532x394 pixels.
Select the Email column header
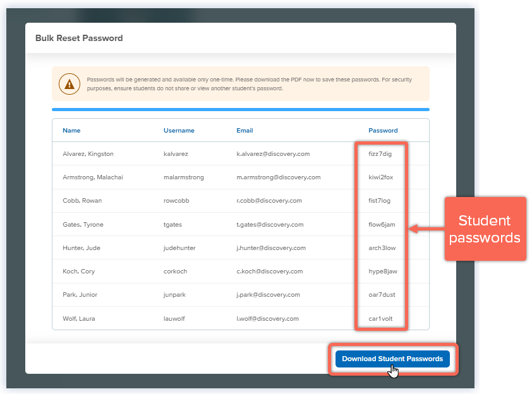(x=245, y=131)
